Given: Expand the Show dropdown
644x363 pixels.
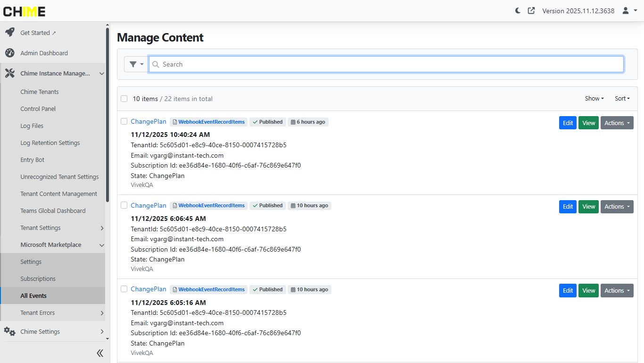Looking at the screenshot, I should (594, 99).
